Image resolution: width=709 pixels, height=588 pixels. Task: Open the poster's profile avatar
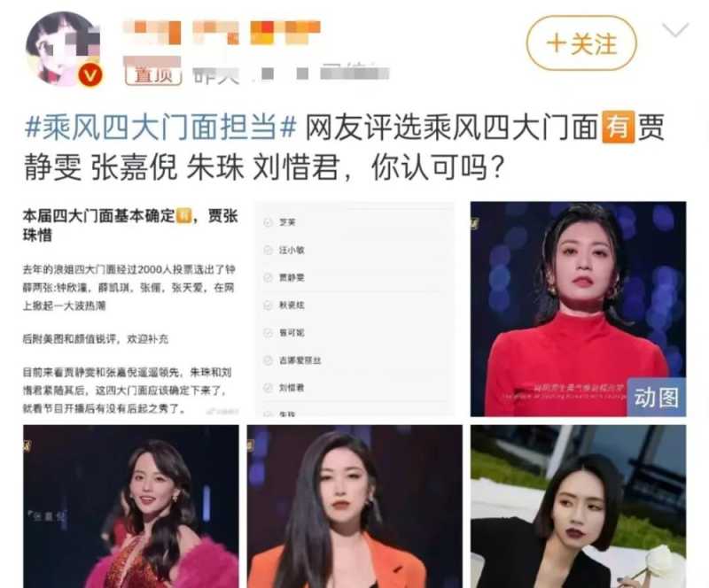63,49
